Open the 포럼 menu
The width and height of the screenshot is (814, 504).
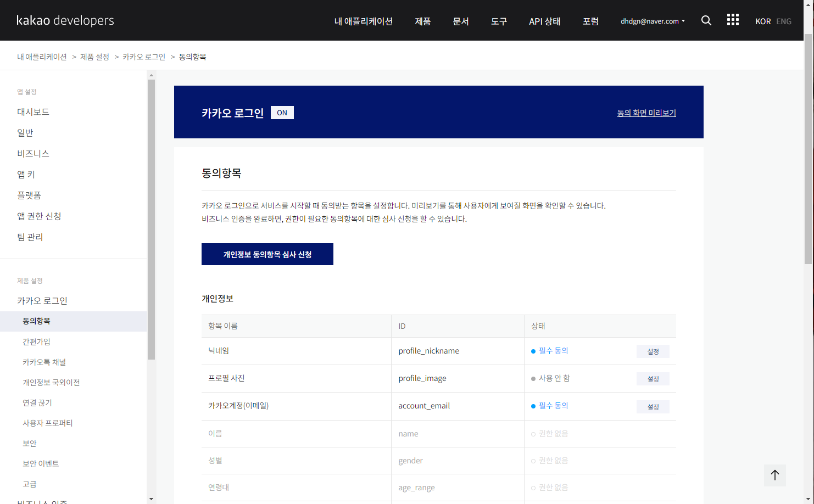click(590, 21)
